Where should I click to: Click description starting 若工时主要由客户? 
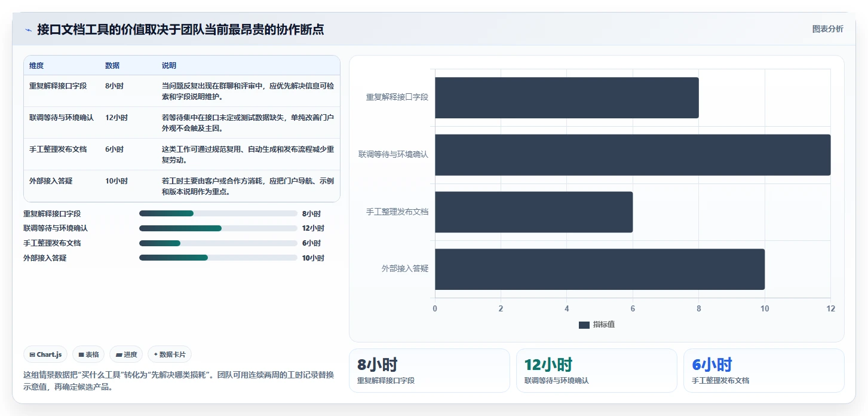tap(248, 186)
